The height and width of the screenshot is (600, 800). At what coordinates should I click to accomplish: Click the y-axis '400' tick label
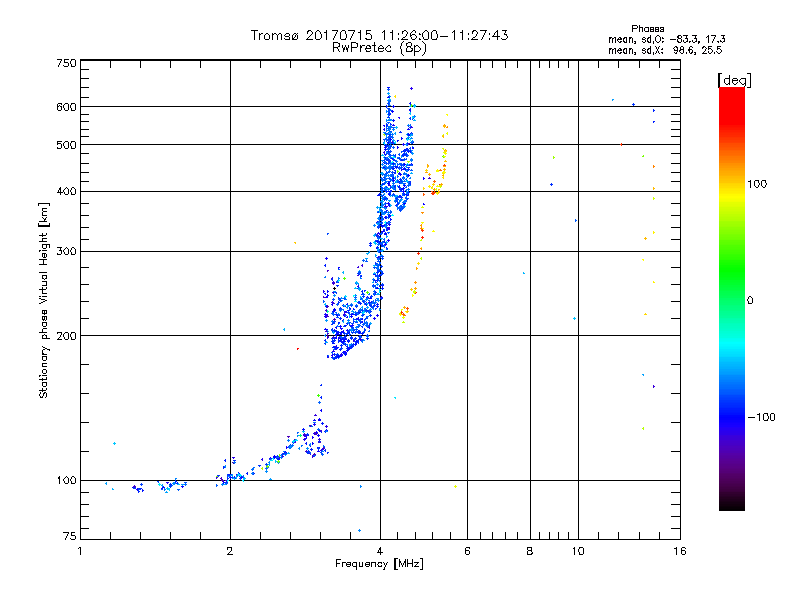click(67, 192)
